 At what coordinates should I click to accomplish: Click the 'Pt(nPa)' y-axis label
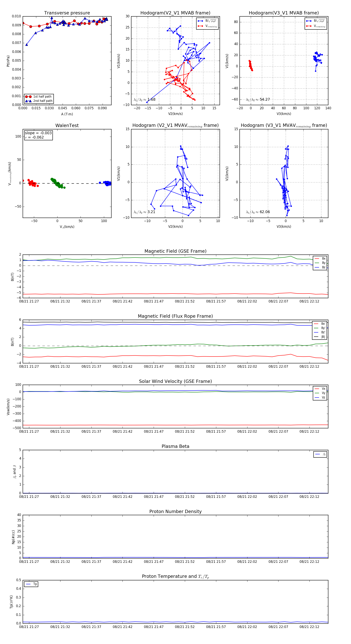click(x=8, y=61)
